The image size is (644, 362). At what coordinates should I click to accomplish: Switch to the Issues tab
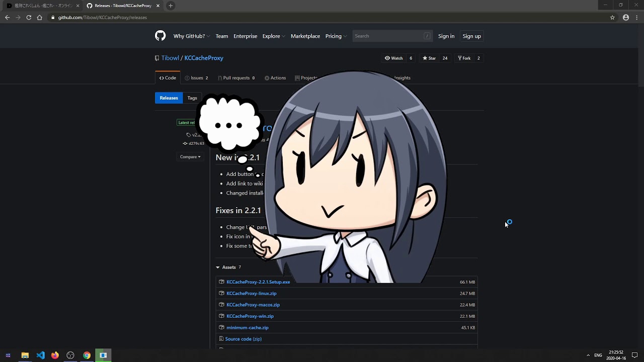pyautogui.click(x=196, y=78)
